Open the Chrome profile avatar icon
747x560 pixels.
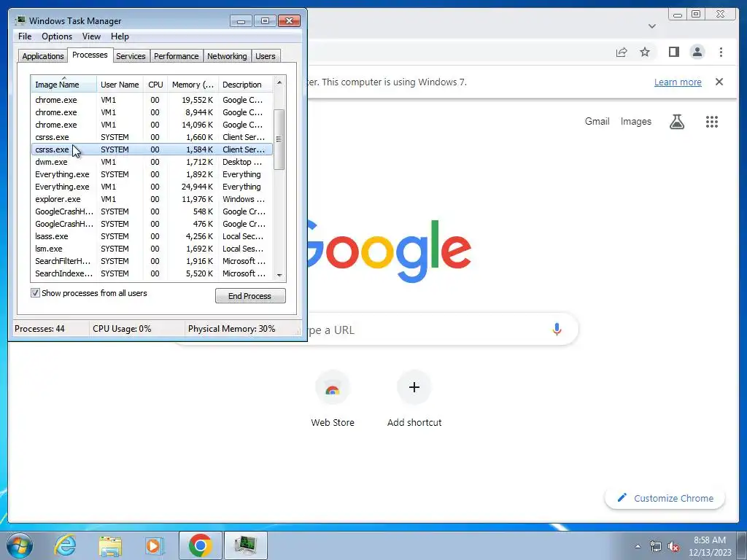click(x=697, y=52)
